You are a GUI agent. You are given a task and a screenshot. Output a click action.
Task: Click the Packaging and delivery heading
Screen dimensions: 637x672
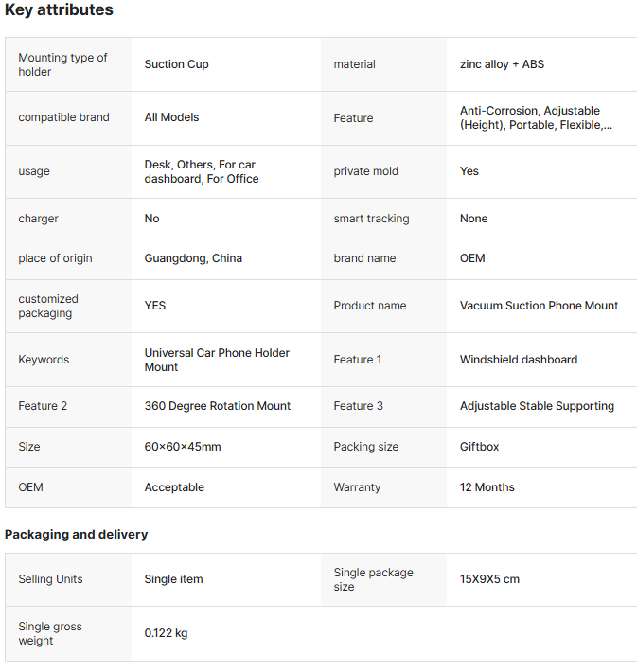[x=77, y=534]
